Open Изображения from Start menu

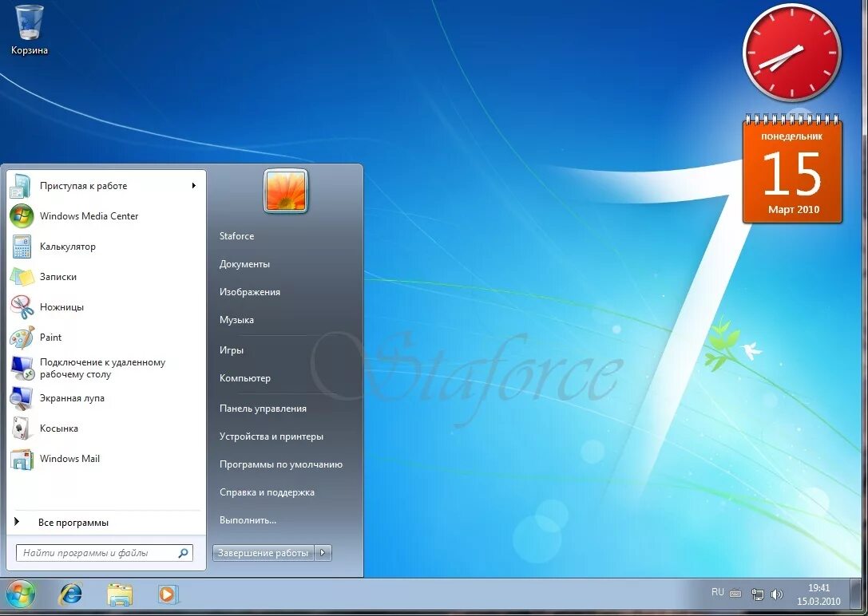(250, 292)
